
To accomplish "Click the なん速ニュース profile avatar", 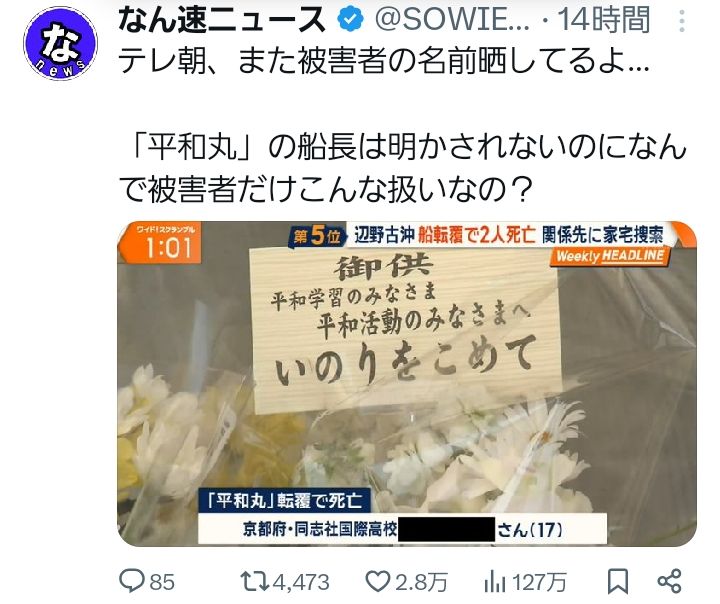I will [60, 44].
